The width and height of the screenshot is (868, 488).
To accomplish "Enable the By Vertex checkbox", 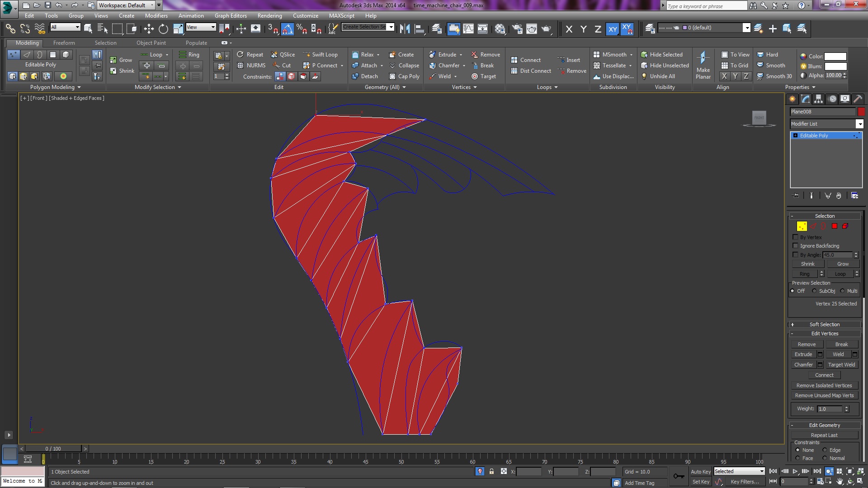I will point(795,237).
